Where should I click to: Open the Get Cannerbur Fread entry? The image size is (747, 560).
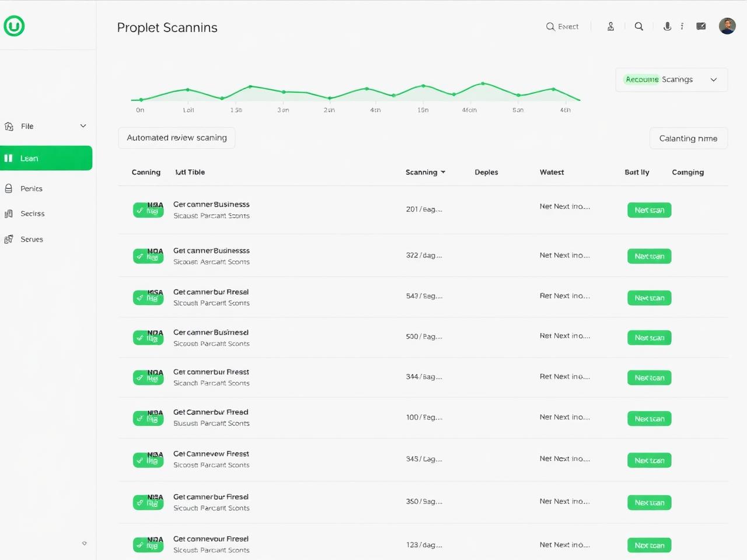pos(211,412)
